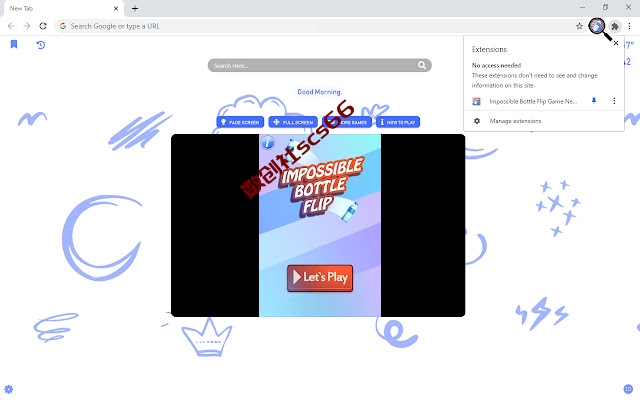
Task: Unpin the Impossible Bottle Flip extension
Action: (594, 100)
